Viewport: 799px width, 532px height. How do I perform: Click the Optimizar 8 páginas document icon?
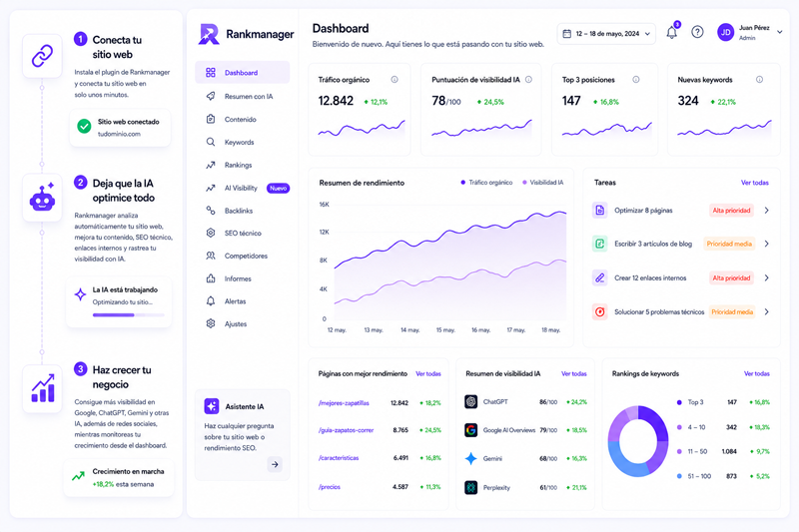600,211
